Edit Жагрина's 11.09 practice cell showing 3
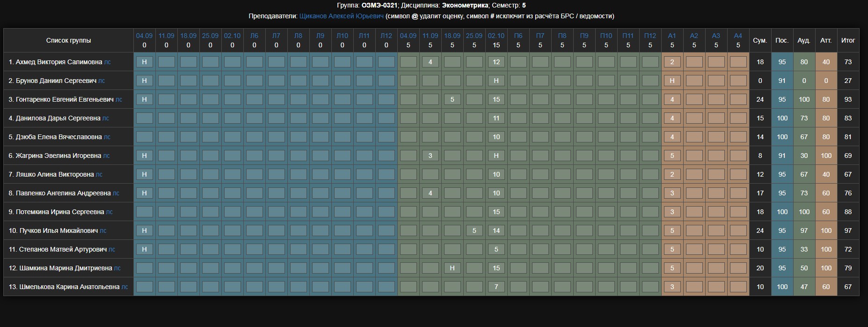The image size is (868, 327). pyautogui.click(x=430, y=156)
